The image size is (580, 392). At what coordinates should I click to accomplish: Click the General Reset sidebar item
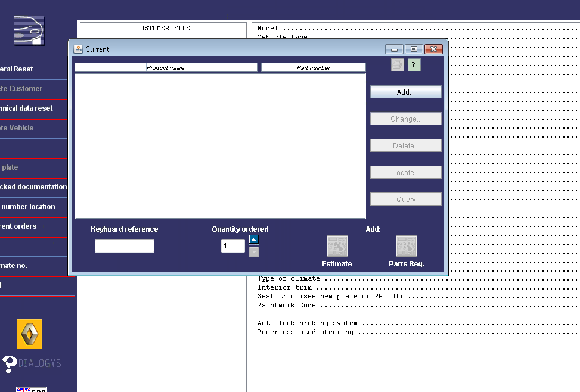coord(16,69)
